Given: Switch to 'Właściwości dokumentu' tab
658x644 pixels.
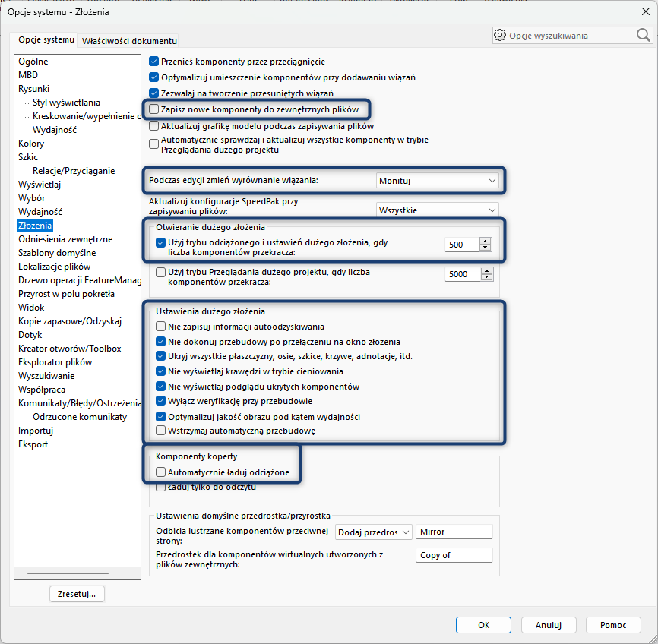Looking at the screenshot, I should click(x=129, y=40).
